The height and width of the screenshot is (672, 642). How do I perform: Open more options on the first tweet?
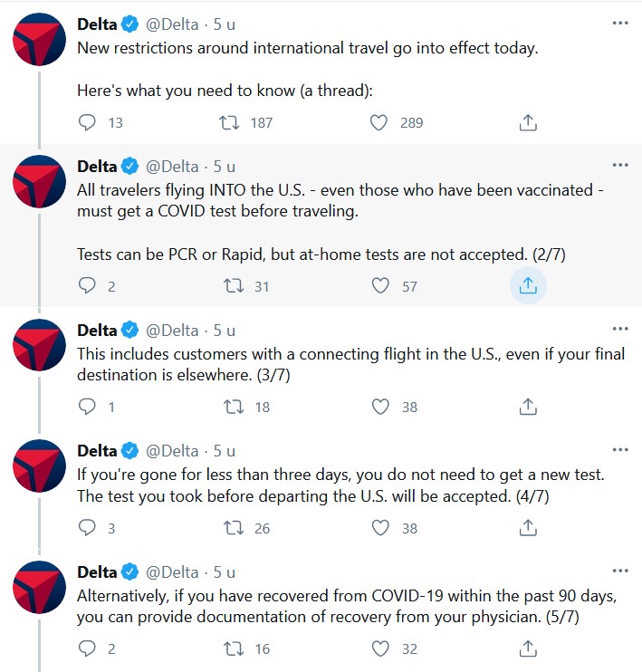(x=619, y=21)
